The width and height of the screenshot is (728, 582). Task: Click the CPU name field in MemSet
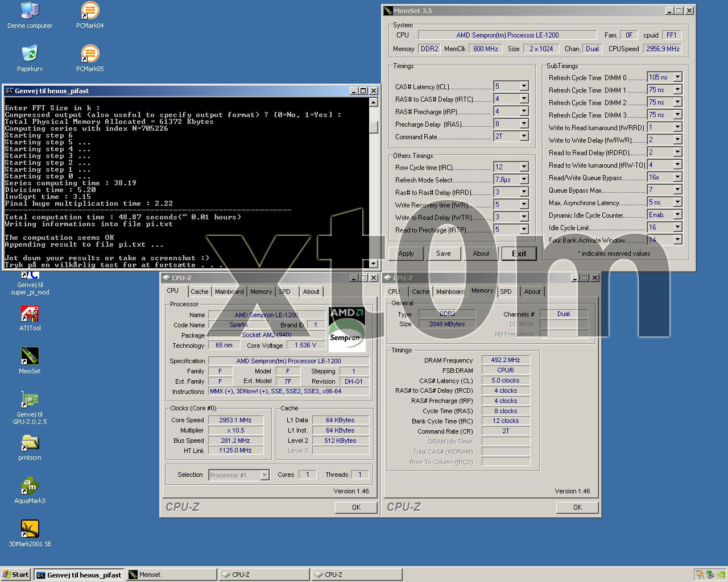507,35
